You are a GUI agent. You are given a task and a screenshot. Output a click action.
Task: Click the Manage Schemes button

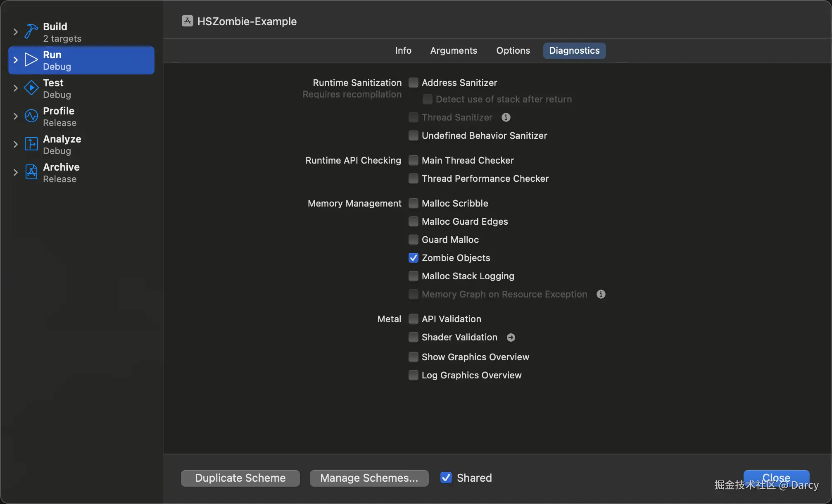click(369, 478)
